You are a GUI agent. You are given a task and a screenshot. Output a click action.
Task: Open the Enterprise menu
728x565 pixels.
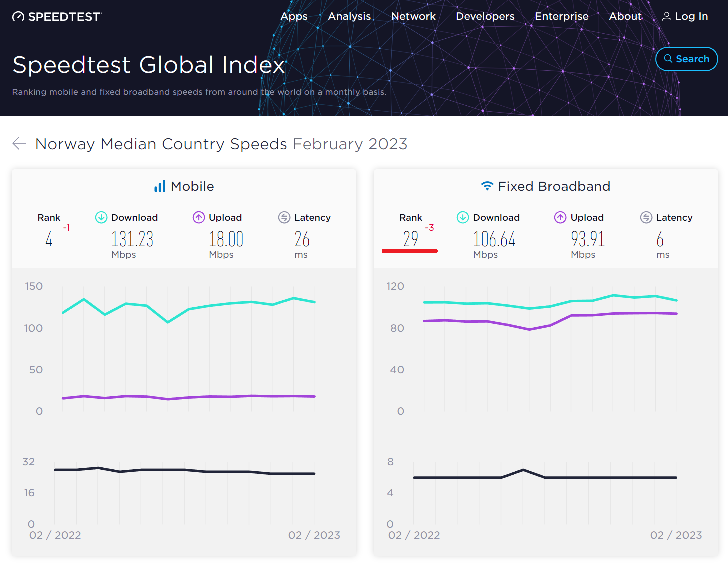(x=562, y=16)
